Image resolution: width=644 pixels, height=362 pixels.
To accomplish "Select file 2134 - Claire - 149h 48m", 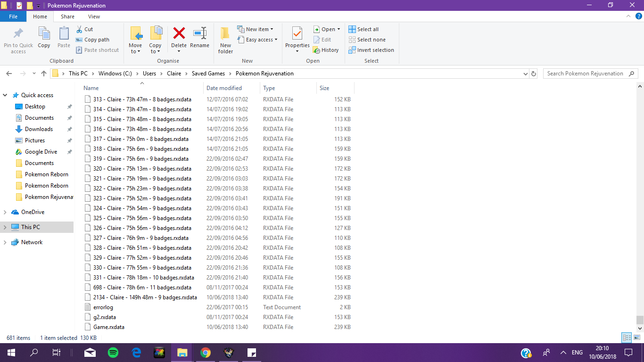I will click(x=145, y=297).
